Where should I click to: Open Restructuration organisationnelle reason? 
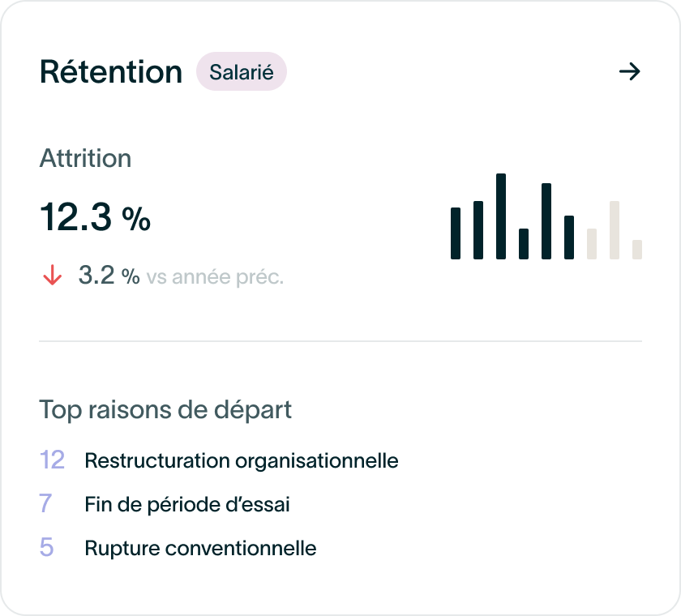(242, 460)
